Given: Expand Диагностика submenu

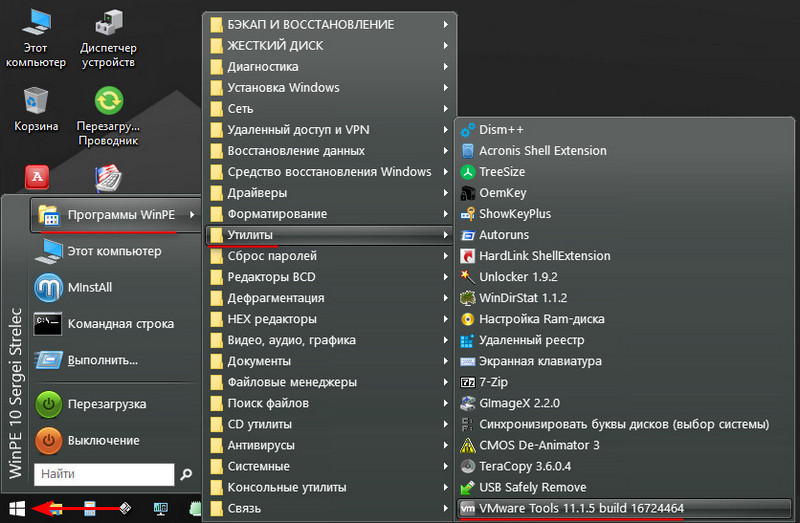Looking at the screenshot, I should (330, 66).
